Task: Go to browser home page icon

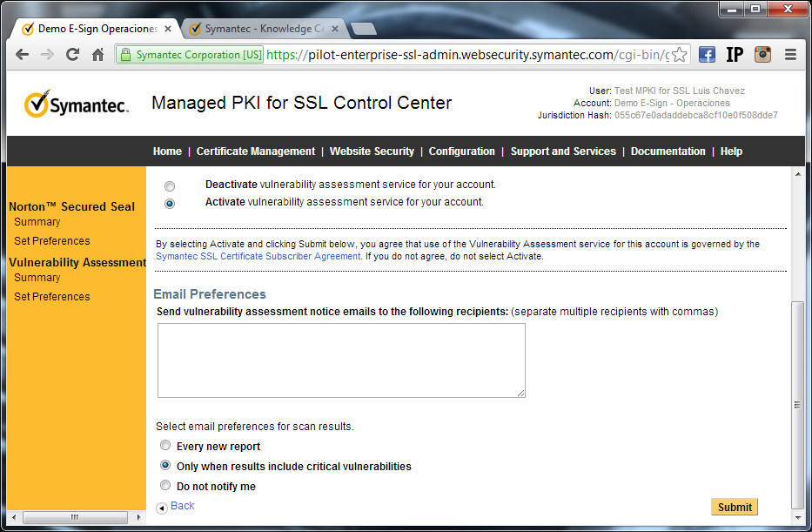Action: pyautogui.click(x=97, y=55)
